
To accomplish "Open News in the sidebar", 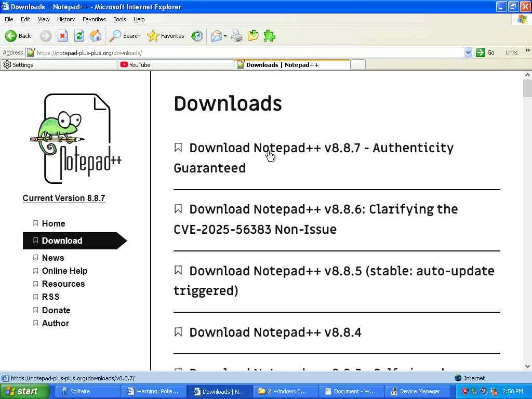I will (52, 258).
